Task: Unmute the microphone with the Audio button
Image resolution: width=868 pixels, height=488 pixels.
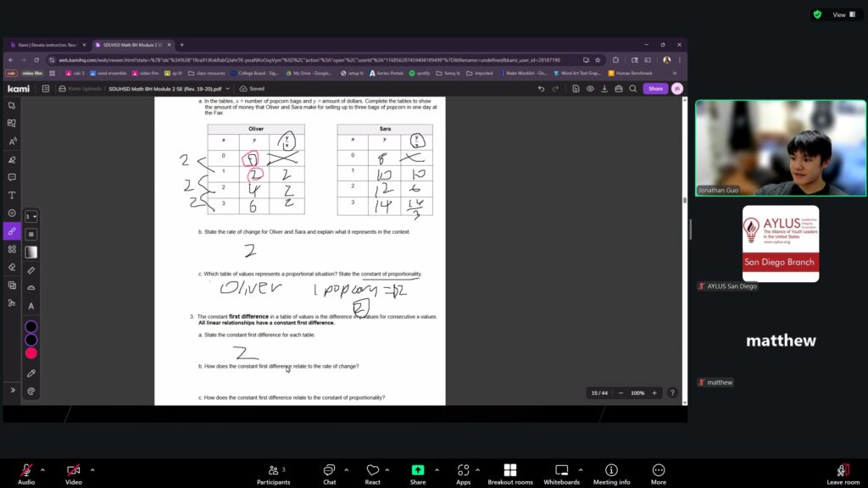Action: click(x=26, y=474)
